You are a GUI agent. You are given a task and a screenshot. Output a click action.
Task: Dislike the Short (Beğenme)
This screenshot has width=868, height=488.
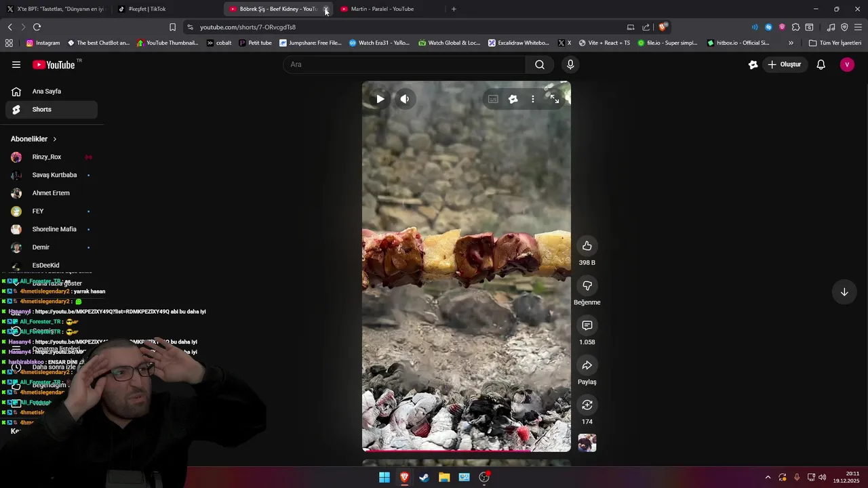(x=587, y=286)
